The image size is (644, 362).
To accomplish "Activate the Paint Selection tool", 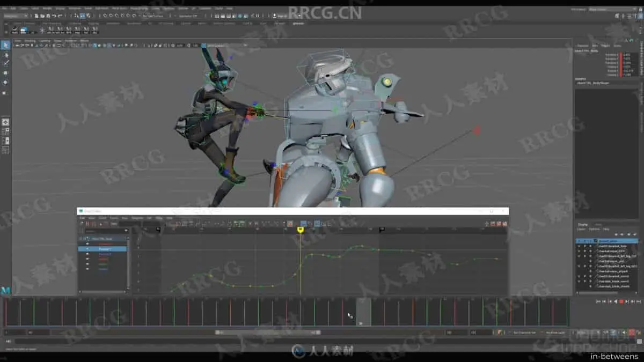I will tap(6, 63).
